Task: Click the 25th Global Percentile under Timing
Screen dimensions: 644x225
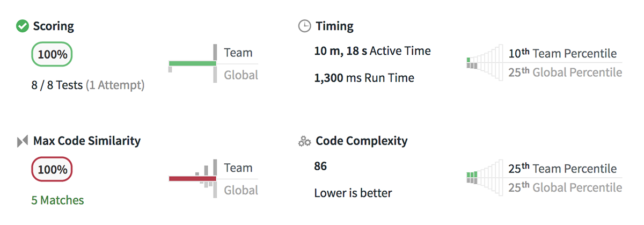Action: [565, 72]
